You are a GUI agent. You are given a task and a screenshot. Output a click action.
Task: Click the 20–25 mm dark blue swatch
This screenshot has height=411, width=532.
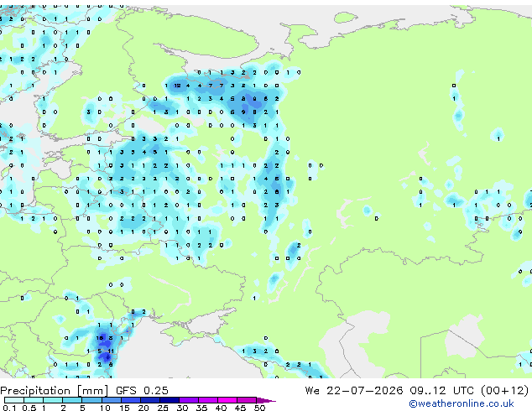pyautogui.click(x=149, y=400)
